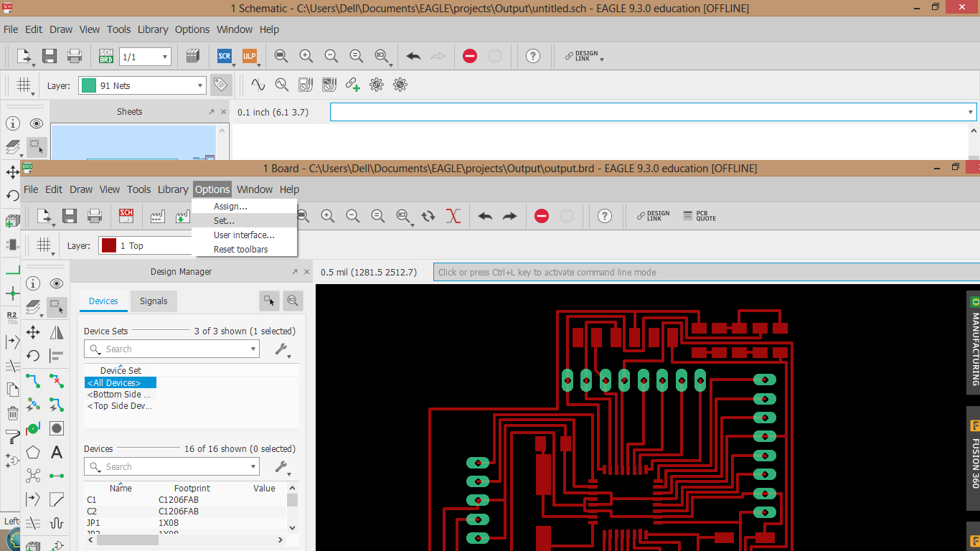Select the <All Devices> device set

click(121, 383)
